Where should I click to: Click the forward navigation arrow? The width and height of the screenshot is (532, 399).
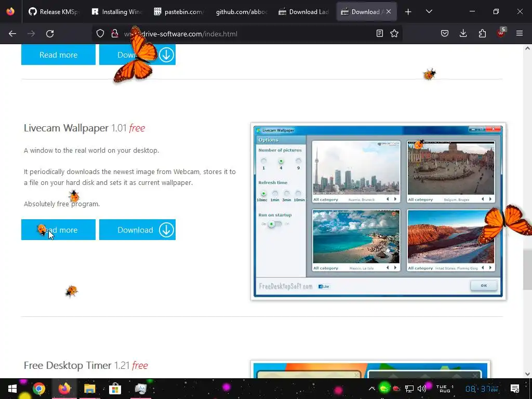(x=31, y=34)
